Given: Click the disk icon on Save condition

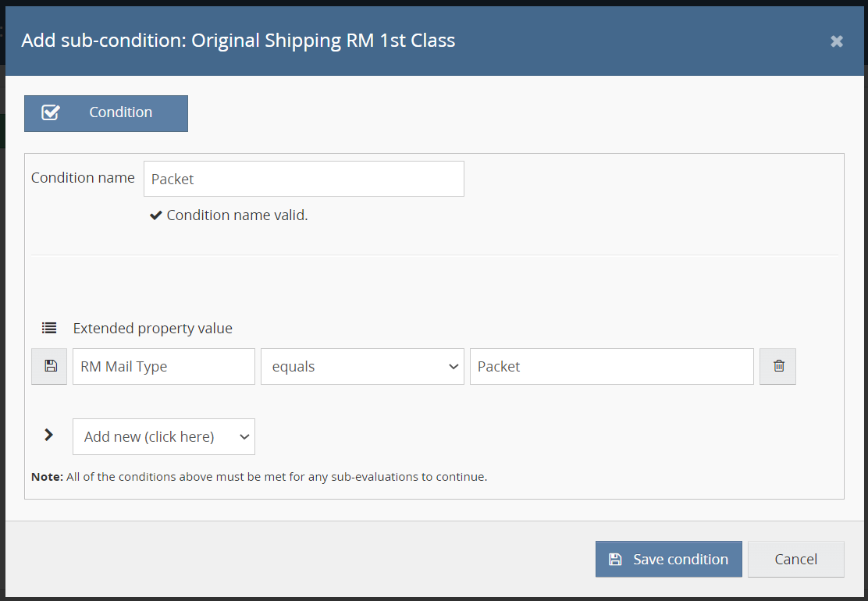Looking at the screenshot, I should click(615, 560).
